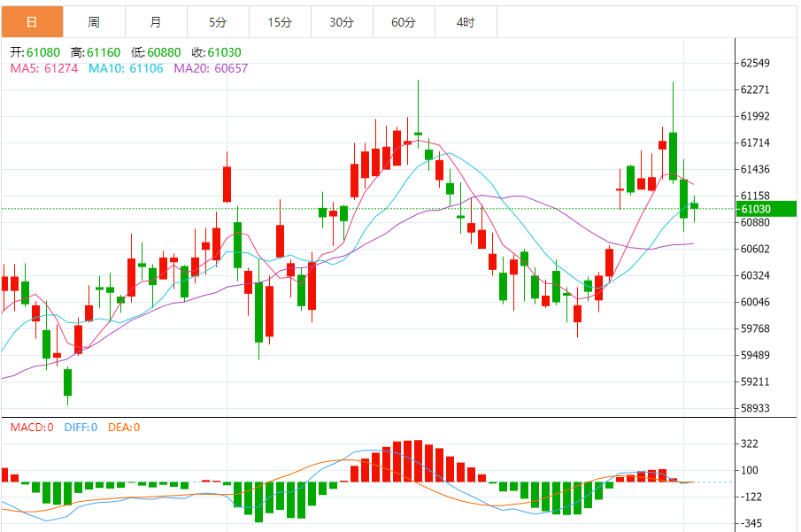Click the 62549 price axis label
The width and height of the screenshot is (801, 532).
tap(755, 64)
